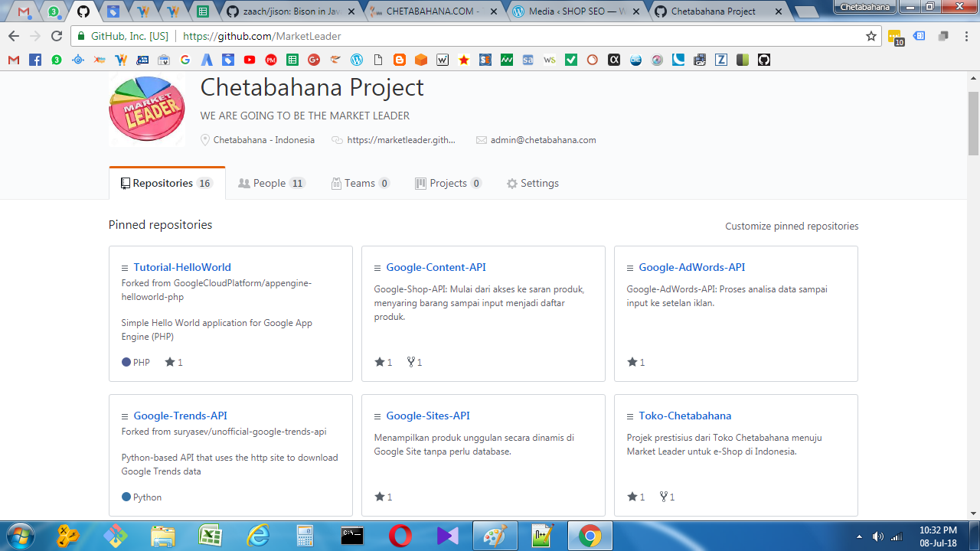Click the clock showing 10:32 PM
The width and height of the screenshot is (980, 551).
[938, 530]
